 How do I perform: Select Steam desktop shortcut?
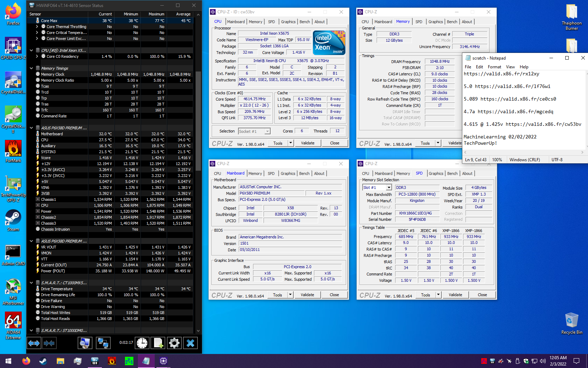(13, 220)
